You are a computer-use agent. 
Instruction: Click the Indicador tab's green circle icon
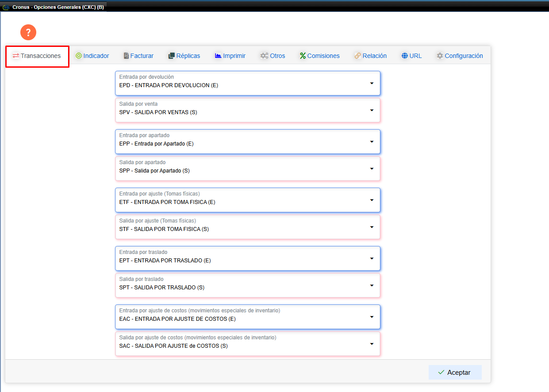click(x=79, y=56)
